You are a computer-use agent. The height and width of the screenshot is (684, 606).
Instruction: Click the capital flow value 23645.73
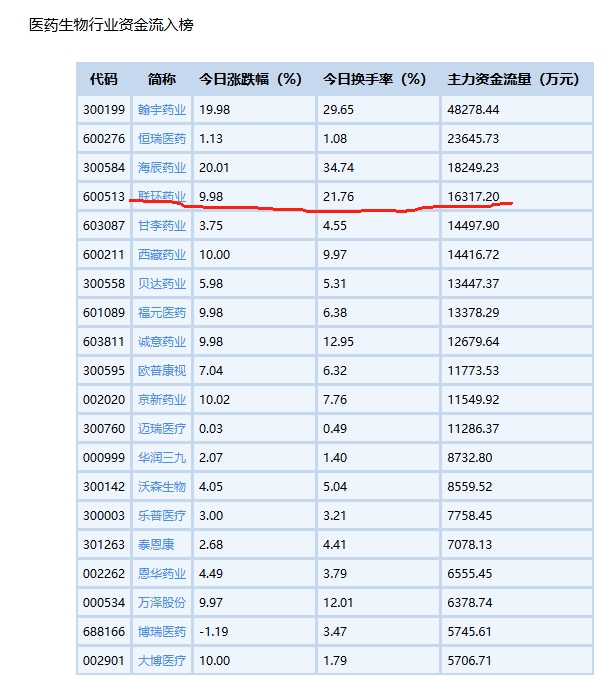point(473,139)
